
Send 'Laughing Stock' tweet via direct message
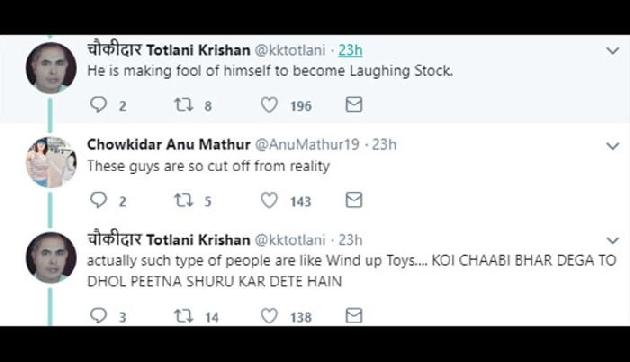[354, 104]
